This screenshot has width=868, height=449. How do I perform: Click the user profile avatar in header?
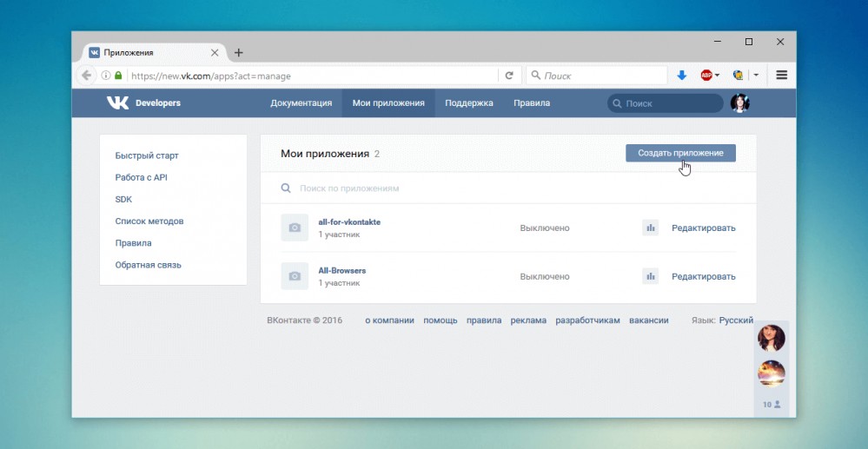[739, 103]
